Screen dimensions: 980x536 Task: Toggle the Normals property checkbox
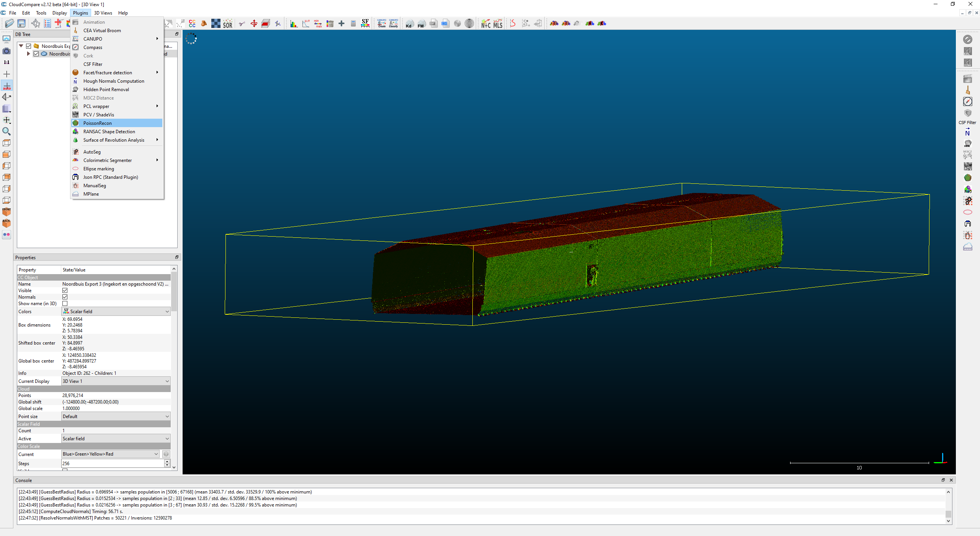coord(65,297)
